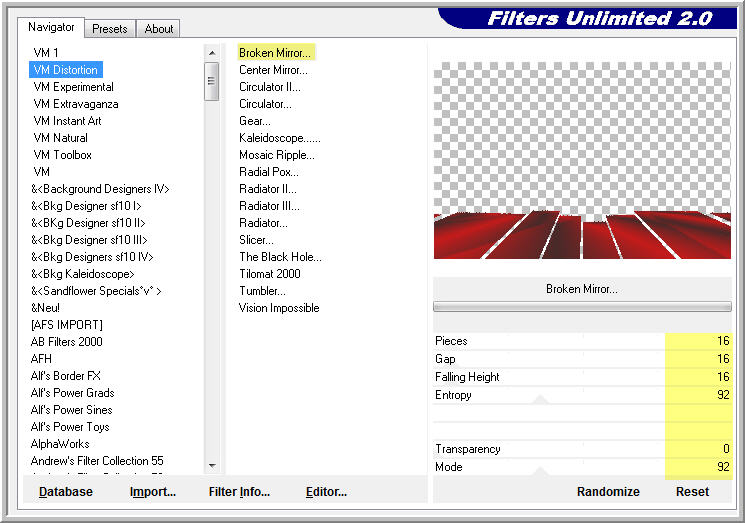This screenshot has width=745, height=523.
Task: Choose the Tumbler... filter
Action: (x=262, y=291)
